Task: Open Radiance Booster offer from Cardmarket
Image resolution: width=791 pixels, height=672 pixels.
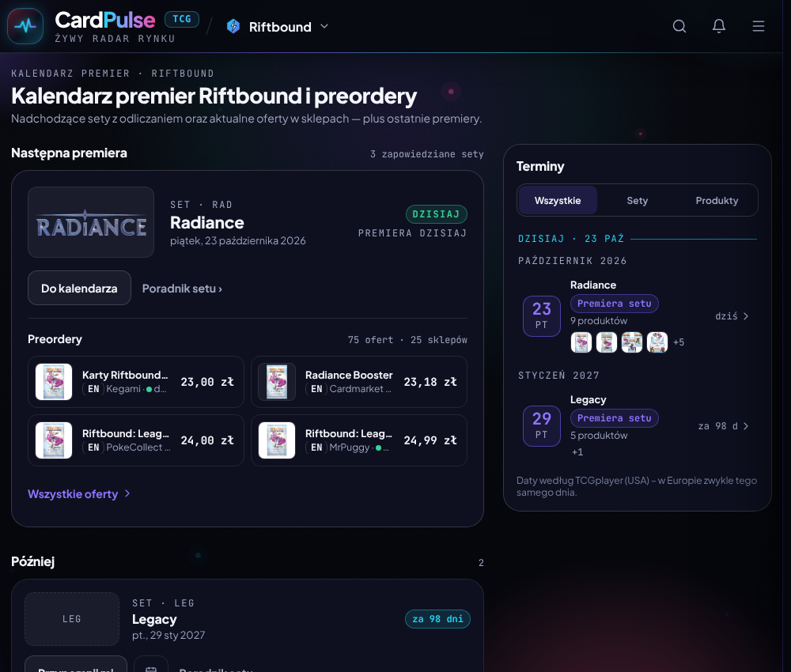Action: (358, 382)
